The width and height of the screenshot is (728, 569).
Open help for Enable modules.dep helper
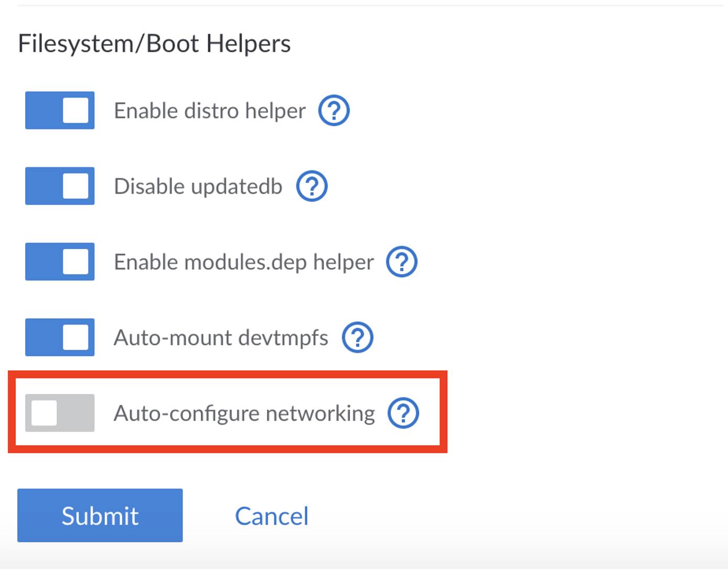[x=402, y=262]
